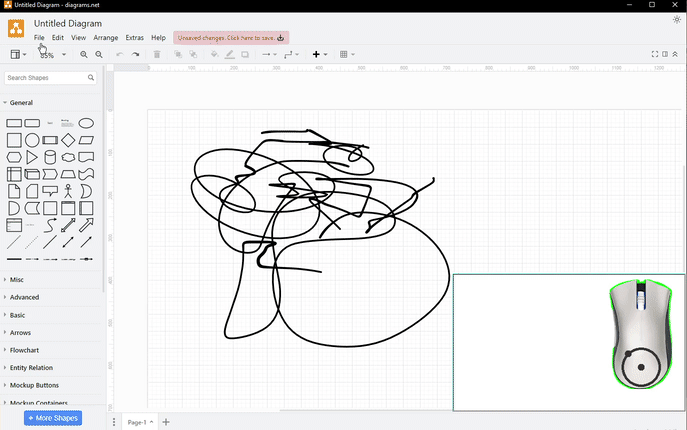This screenshot has width=687, height=430.
Task: Click the shadow toolbar icon
Action: click(x=245, y=54)
